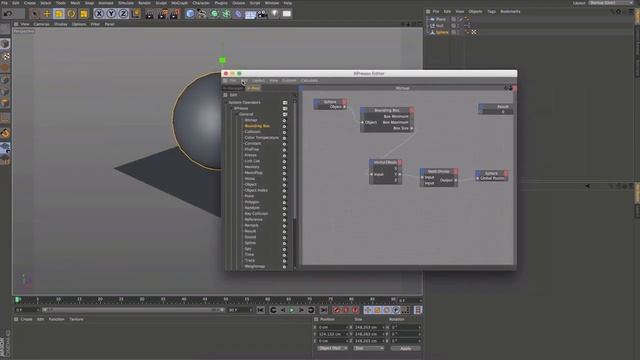Screen dimensions: 640x360
Task: Open XPresso Editor Calculate menu
Action: [x=309, y=80]
